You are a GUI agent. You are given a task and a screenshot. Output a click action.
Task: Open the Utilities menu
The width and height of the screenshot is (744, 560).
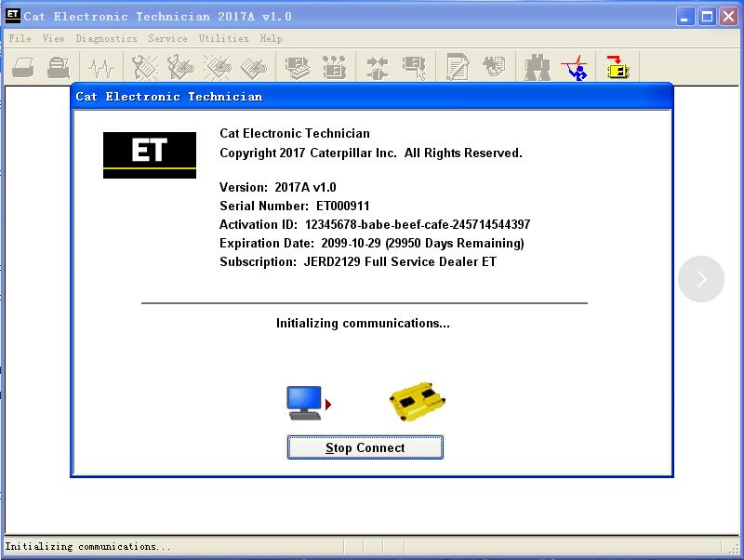(x=222, y=38)
